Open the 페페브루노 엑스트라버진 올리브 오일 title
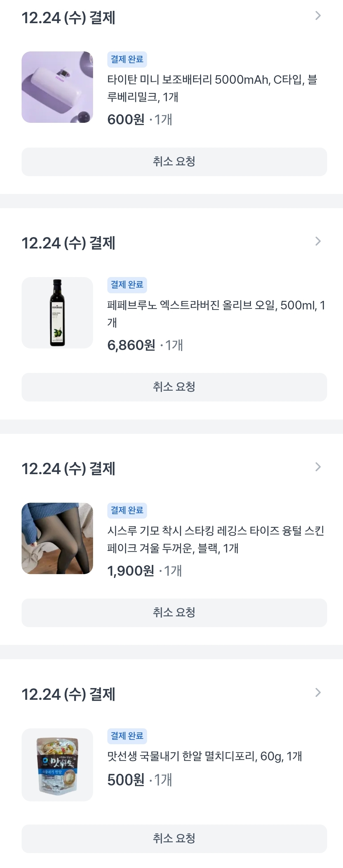The height and width of the screenshot is (868, 343). (x=216, y=314)
